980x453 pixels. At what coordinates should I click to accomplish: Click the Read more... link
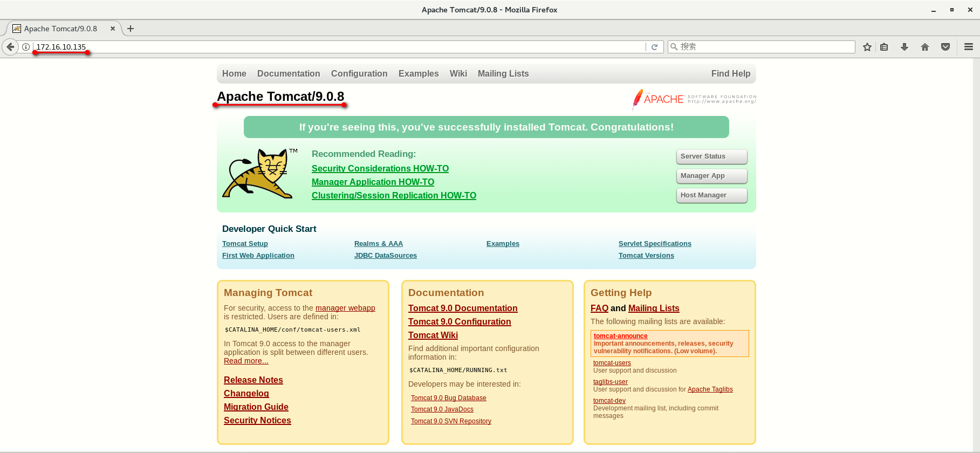[246, 361]
